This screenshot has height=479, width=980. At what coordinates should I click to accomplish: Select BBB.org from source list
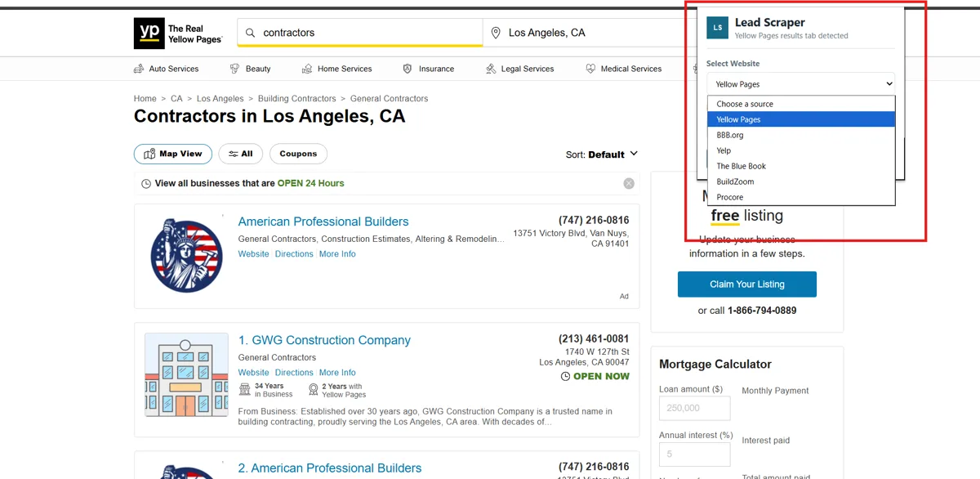[x=801, y=135]
